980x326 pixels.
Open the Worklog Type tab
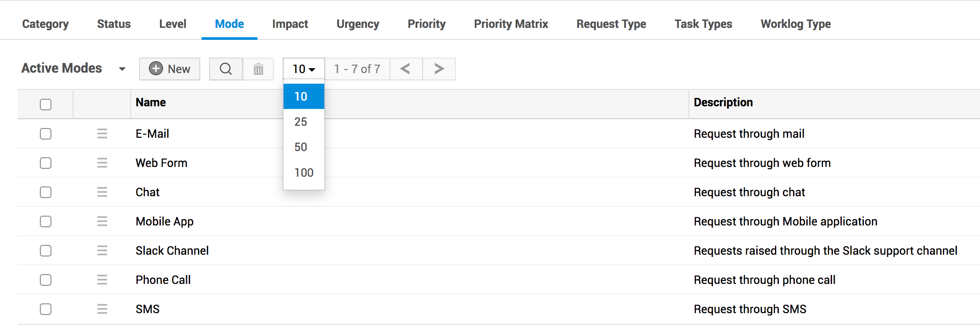pos(795,24)
